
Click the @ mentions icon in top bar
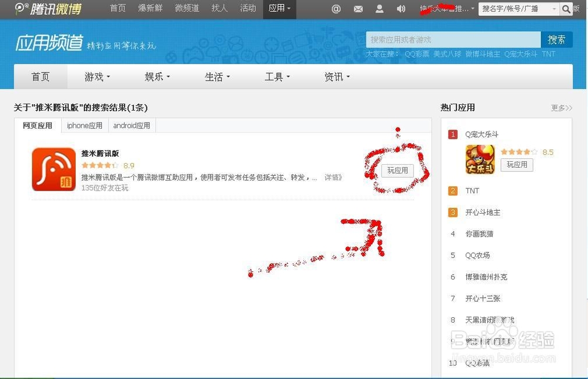coord(336,9)
